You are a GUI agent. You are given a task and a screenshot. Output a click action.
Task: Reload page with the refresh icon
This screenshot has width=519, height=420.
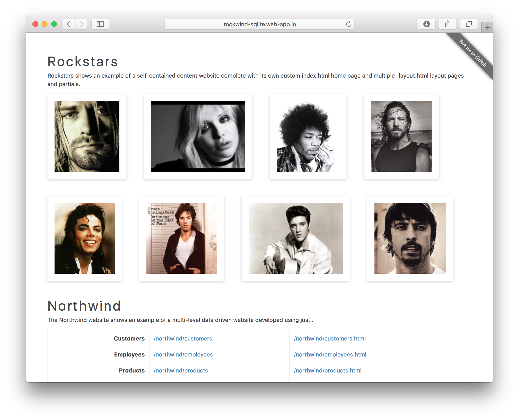tap(349, 24)
